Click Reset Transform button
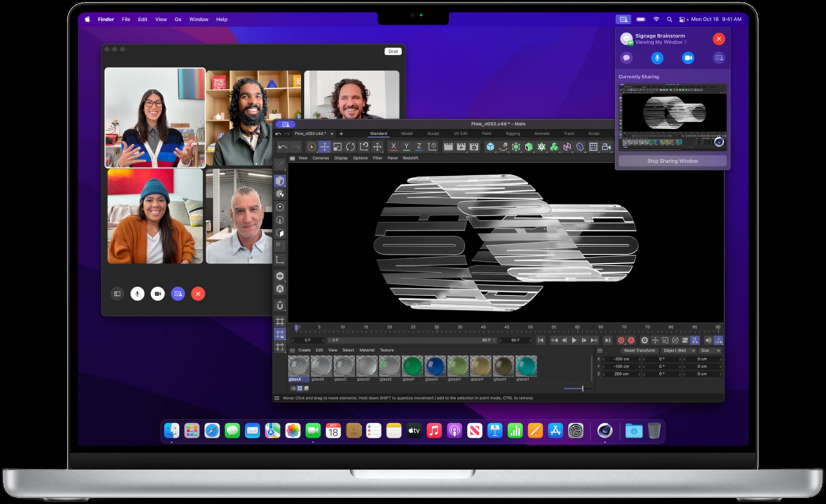Screen dimensions: 826x504 tap(639, 350)
